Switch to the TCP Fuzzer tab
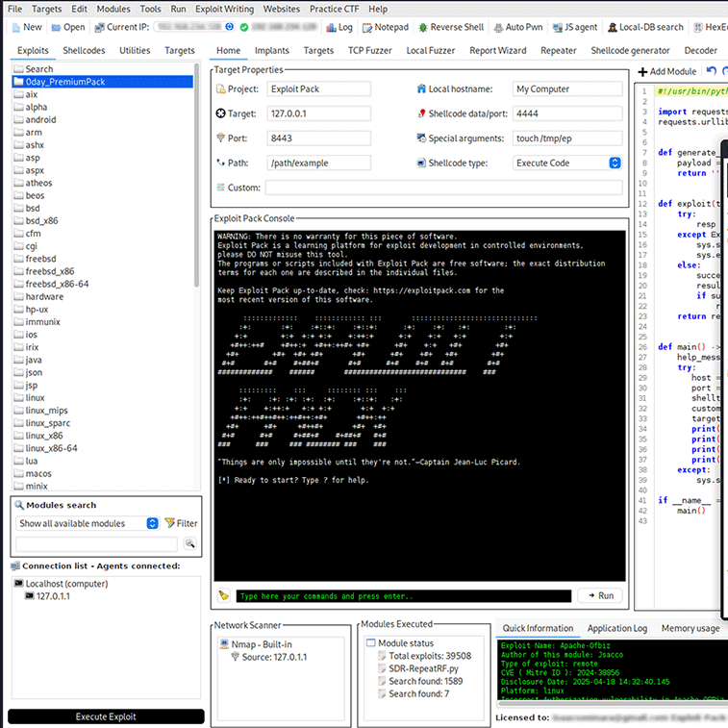728x728 pixels. coord(370,50)
